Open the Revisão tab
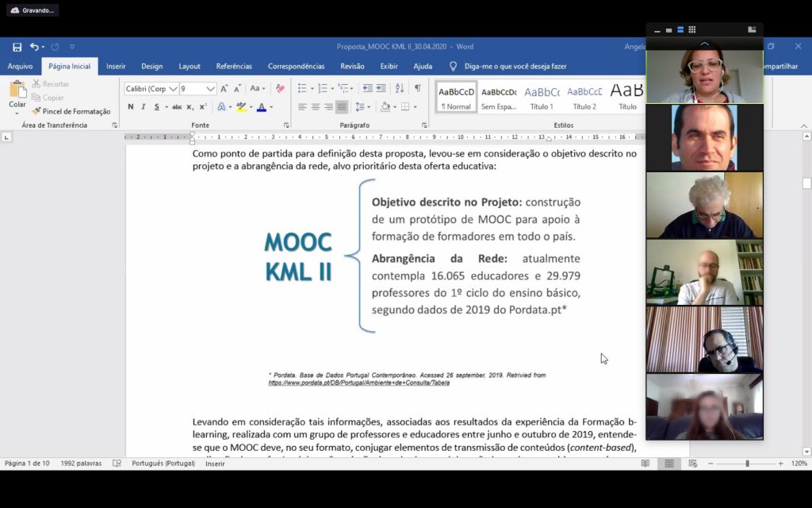The width and height of the screenshot is (812, 508). [352, 67]
